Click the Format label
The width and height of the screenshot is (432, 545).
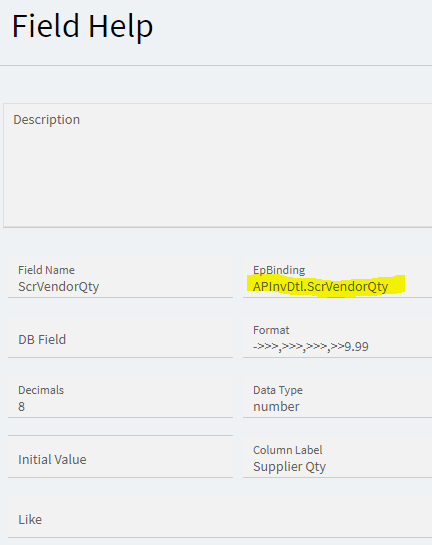click(x=271, y=330)
